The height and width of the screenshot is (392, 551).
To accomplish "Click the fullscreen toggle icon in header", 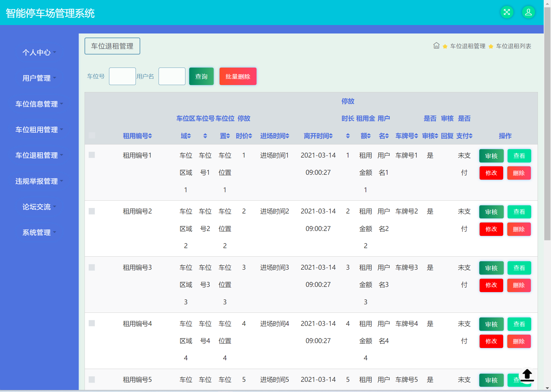I will pyautogui.click(x=507, y=12).
